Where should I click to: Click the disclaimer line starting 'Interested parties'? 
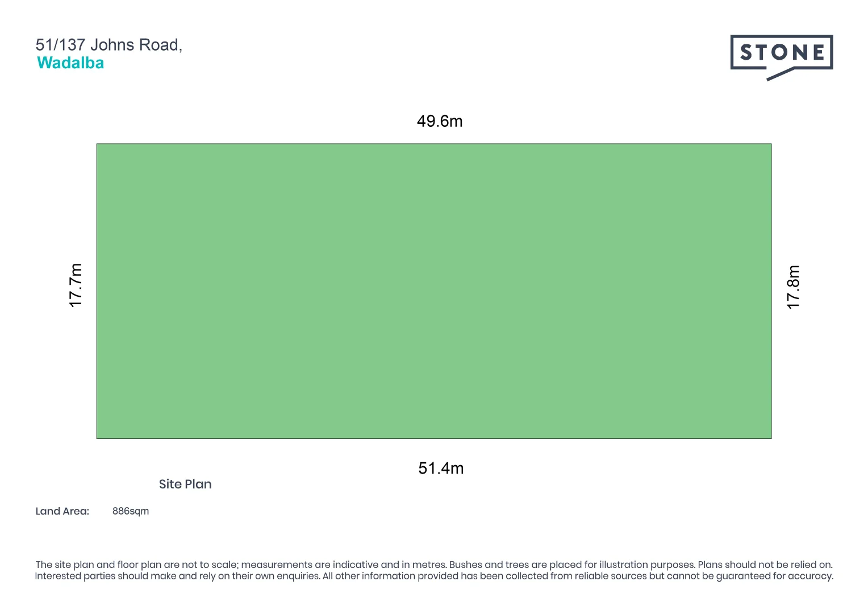click(434, 576)
